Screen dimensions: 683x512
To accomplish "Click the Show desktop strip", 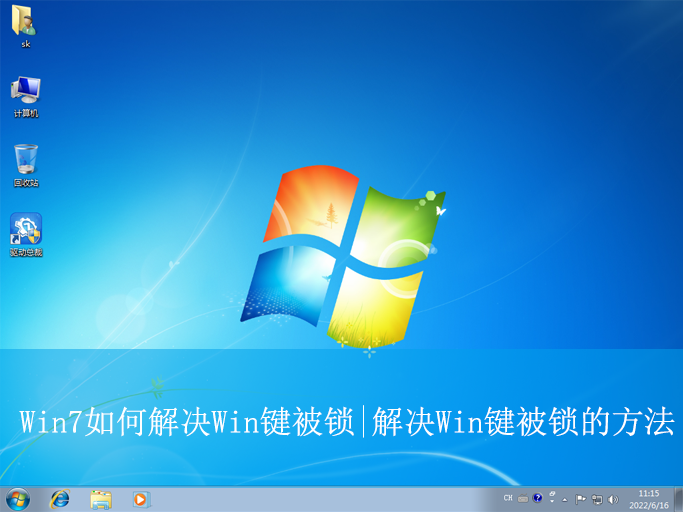I will tap(678, 498).
